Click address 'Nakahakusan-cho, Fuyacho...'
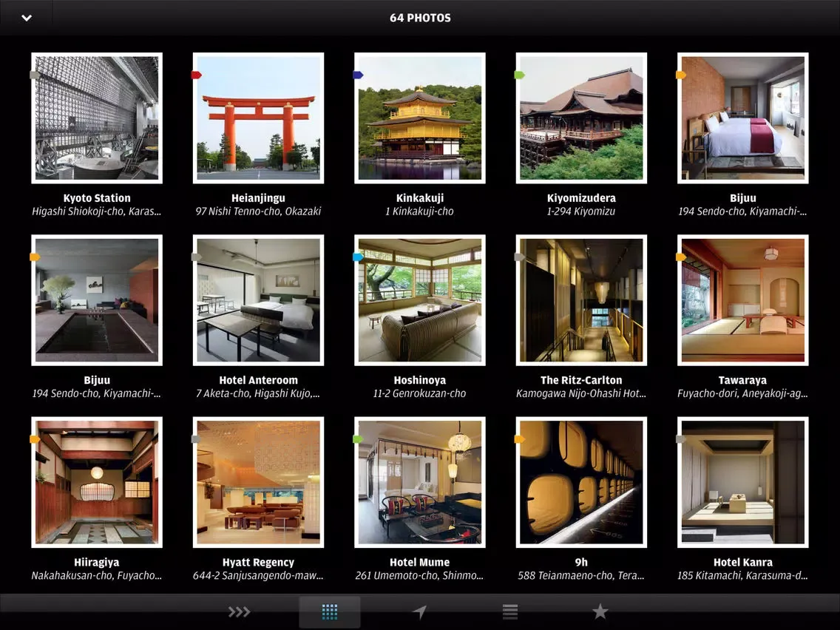Screen dimensions: 840x630 [97, 575]
